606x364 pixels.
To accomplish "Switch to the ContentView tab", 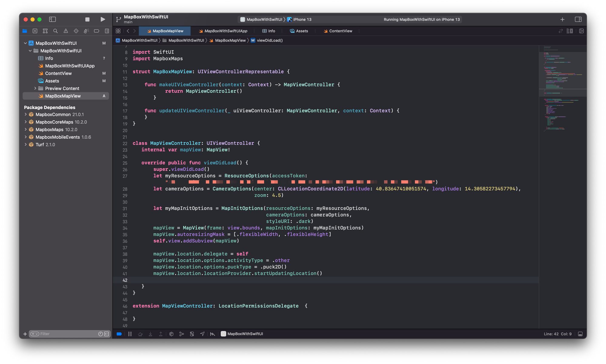I will [x=338, y=31].
